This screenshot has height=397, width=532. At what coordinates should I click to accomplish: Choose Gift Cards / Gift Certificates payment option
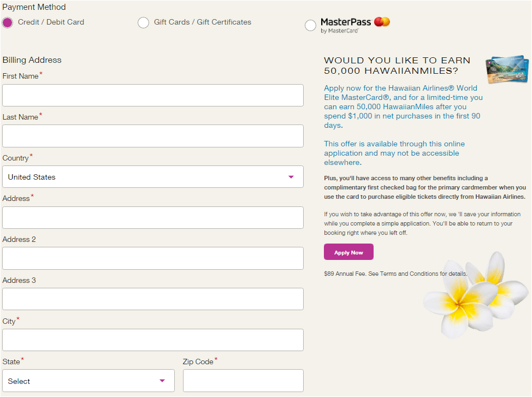143,23
